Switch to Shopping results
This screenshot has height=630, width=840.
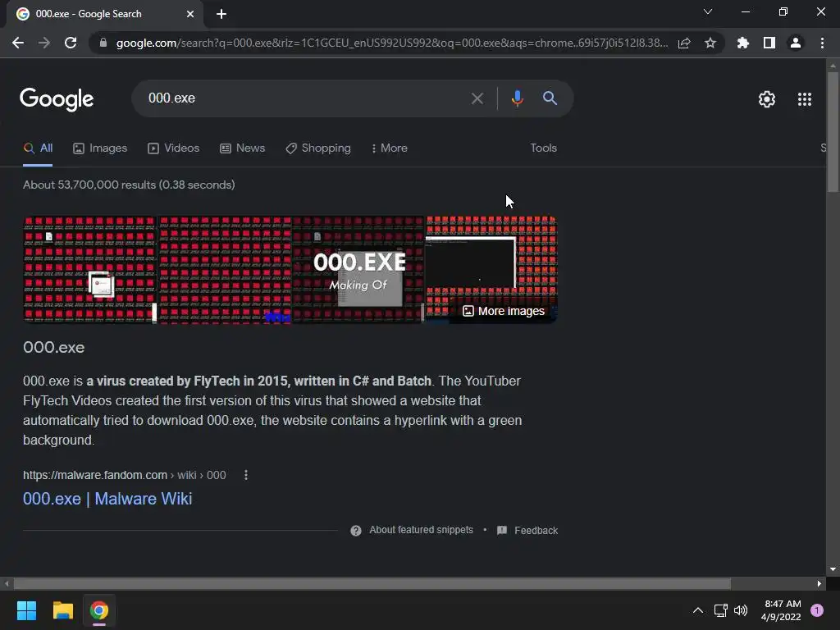coord(318,148)
